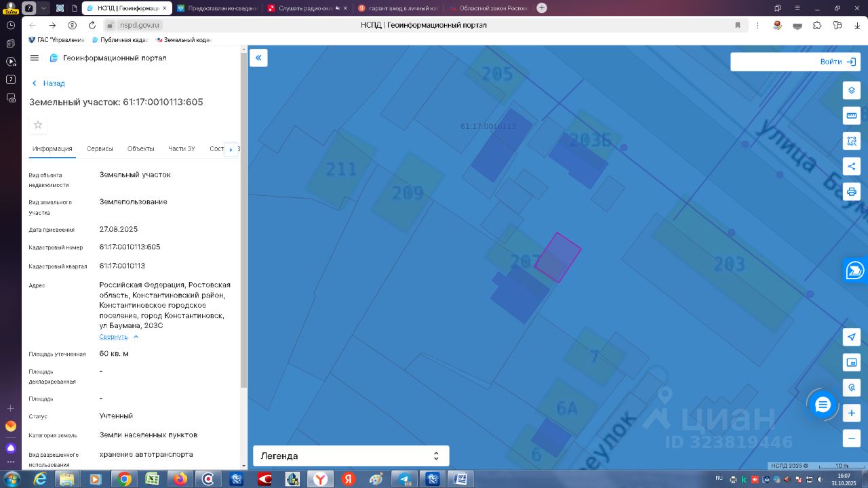The image size is (868, 488).
Task: Select the highlighted pink parcel on the map
Action: coord(557,258)
